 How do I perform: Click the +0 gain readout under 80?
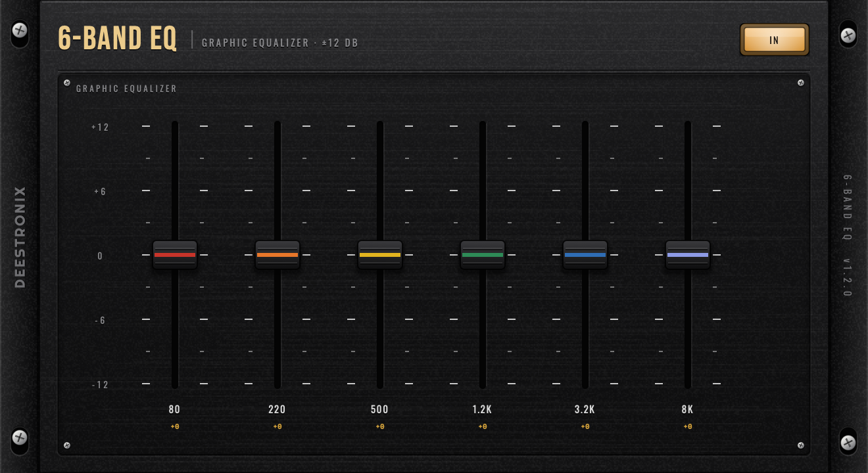click(x=175, y=427)
